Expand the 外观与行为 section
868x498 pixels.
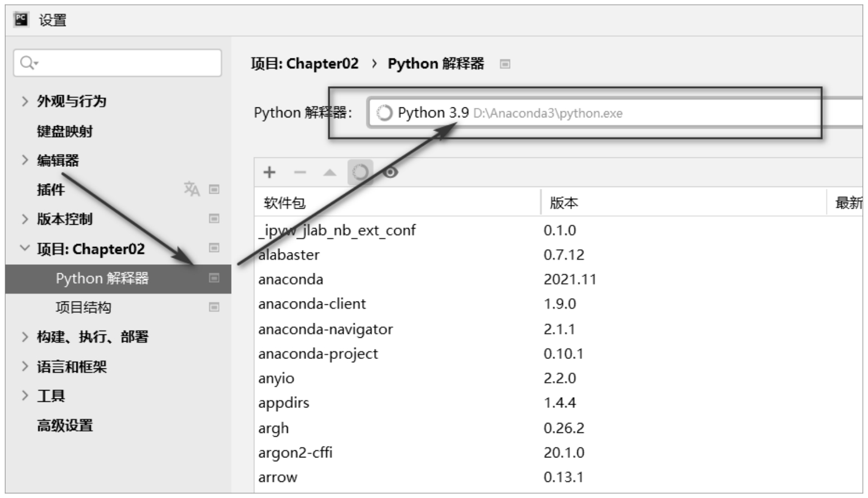tap(24, 101)
